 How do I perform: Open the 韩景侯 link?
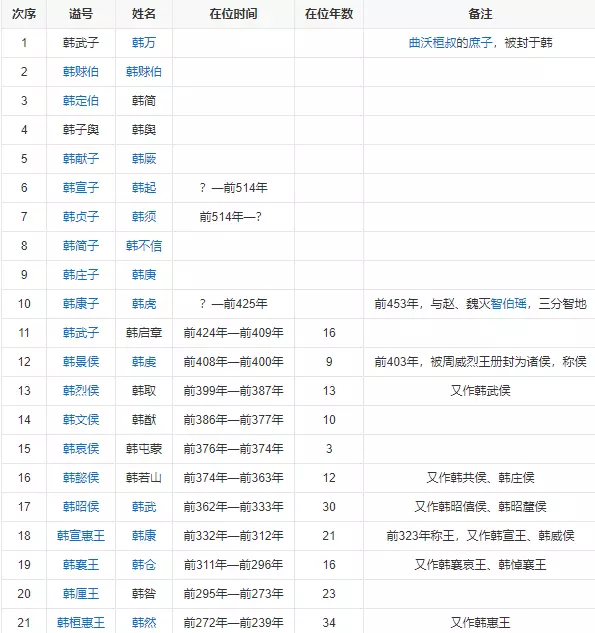pos(81,362)
